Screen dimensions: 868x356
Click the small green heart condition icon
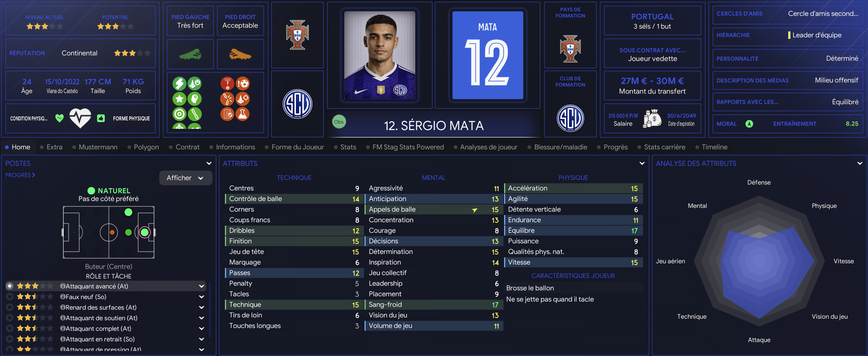click(59, 118)
